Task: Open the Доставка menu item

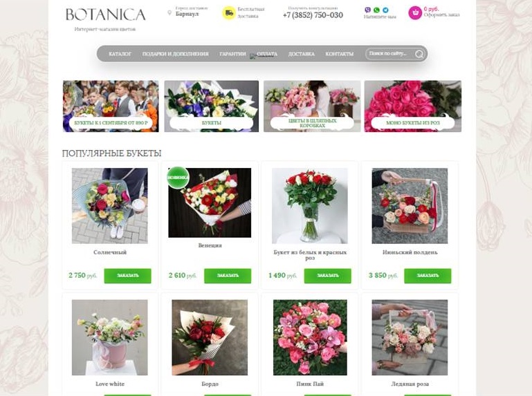Action: (302, 54)
